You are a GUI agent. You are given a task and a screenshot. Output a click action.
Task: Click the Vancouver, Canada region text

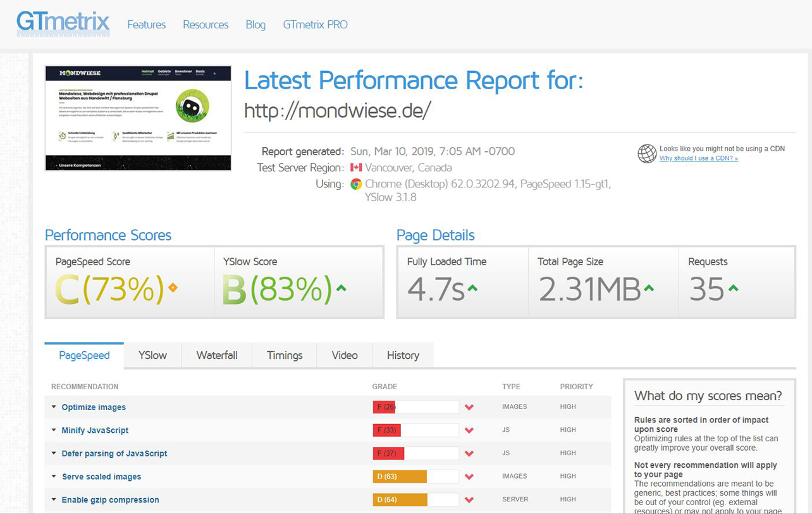[409, 168]
